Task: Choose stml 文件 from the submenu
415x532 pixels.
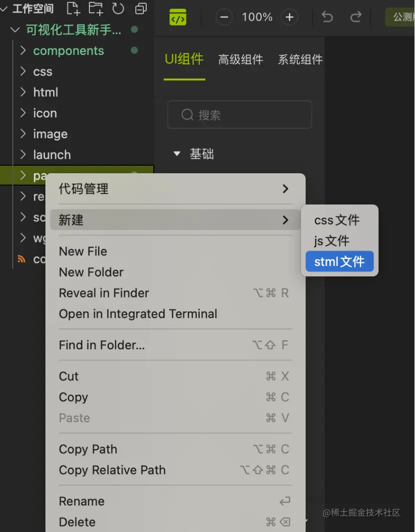Action: click(x=339, y=261)
